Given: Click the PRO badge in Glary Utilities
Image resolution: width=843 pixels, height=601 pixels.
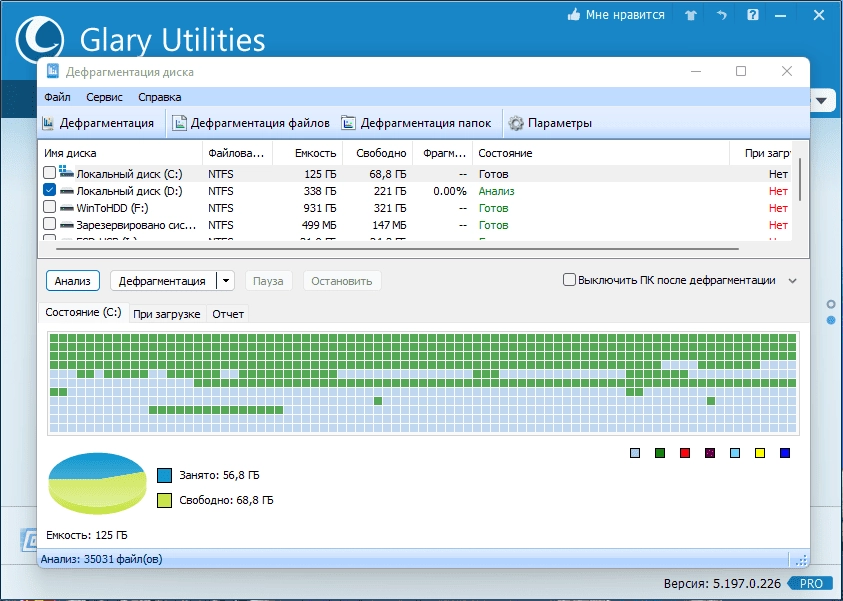Looking at the screenshot, I should pyautogui.click(x=810, y=584).
